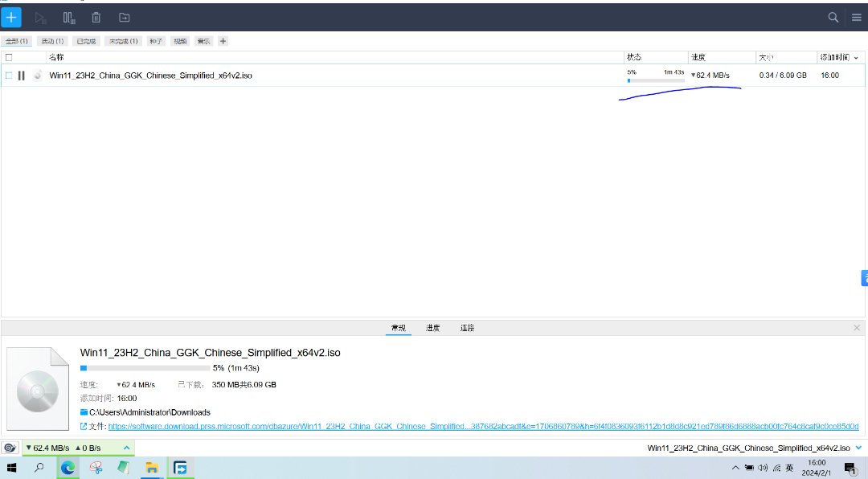868x479 pixels.
Task: Click the 添加时间 column sort arrow
Action: click(x=856, y=58)
